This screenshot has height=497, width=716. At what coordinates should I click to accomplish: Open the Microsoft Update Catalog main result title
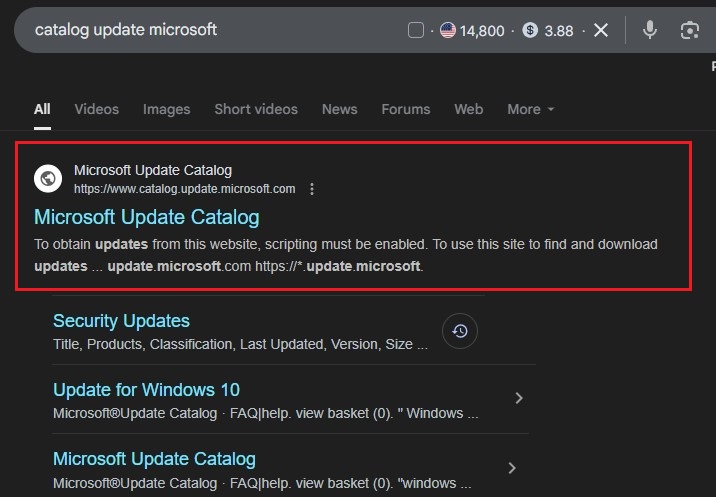pyautogui.click(x=146, y=217)
